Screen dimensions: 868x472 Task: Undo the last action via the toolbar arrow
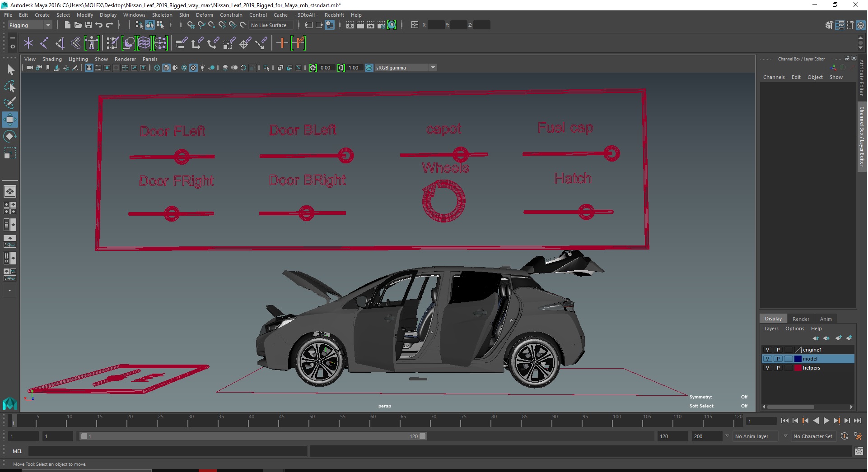click(x=99, y=25)
